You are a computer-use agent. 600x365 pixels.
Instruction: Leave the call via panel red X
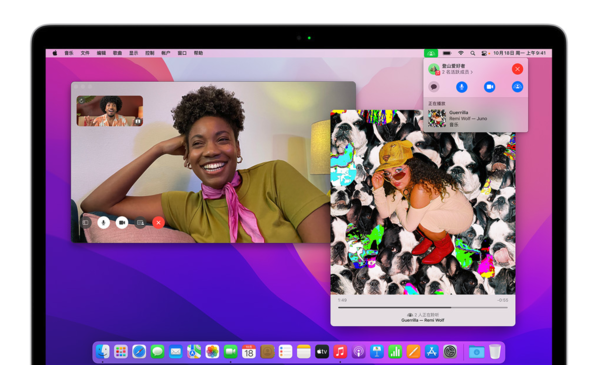click(517, 69)
